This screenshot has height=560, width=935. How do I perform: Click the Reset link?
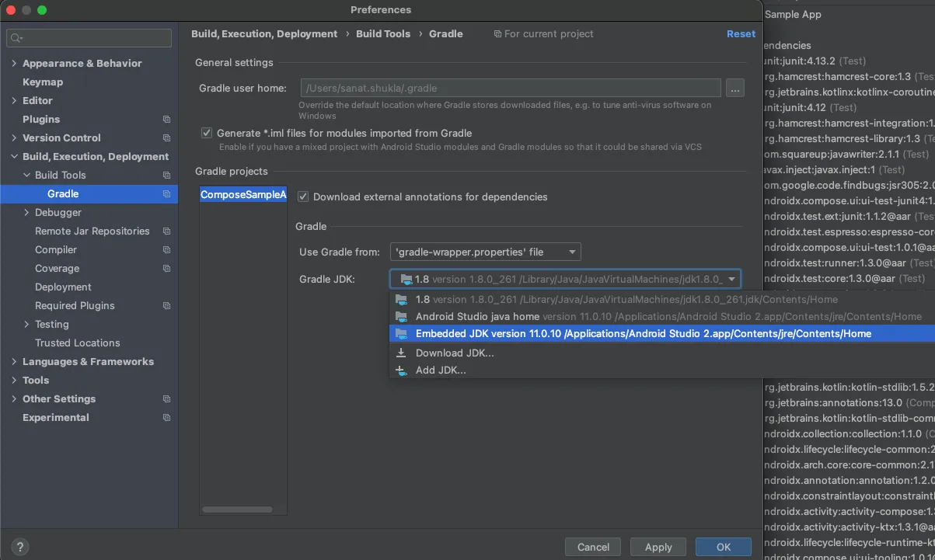(x=741, y=34)
